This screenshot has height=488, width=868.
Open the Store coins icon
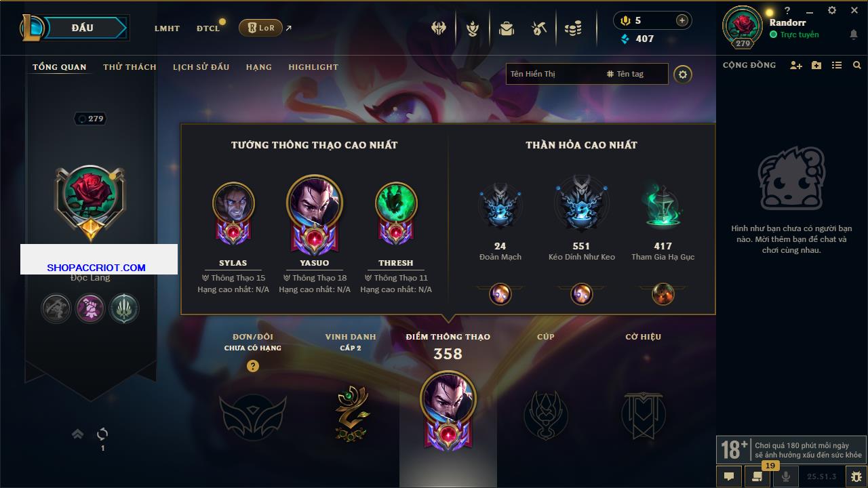[x=573, y=28]
